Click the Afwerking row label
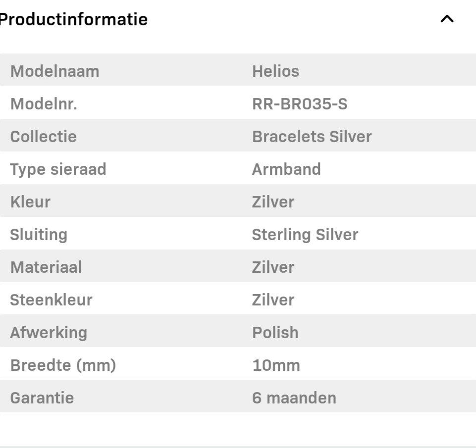The height and width of the screenshot is (448, 476). tap(49, 333)
